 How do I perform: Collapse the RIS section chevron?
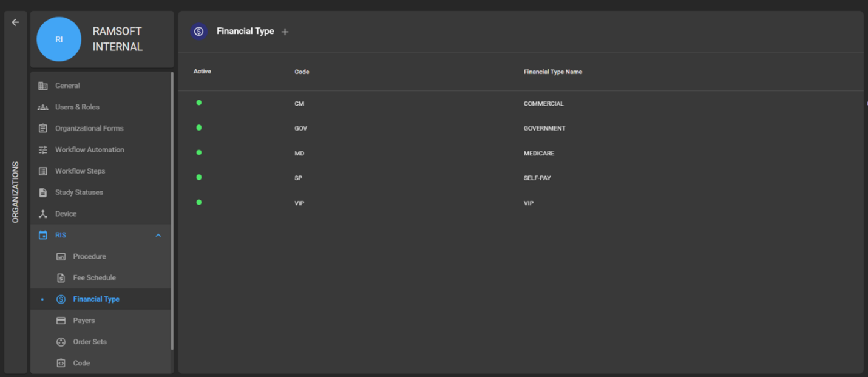pyautogui.click(x=158, y=235)
